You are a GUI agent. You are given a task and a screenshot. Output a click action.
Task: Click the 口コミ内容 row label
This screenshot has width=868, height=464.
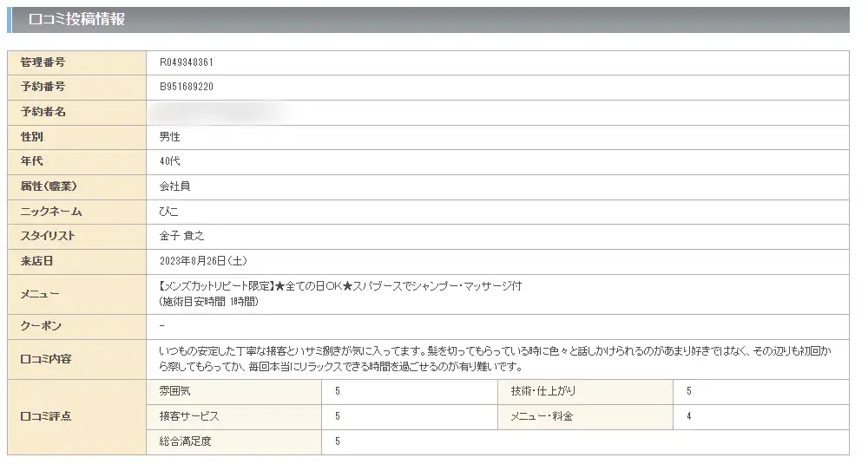45,359
